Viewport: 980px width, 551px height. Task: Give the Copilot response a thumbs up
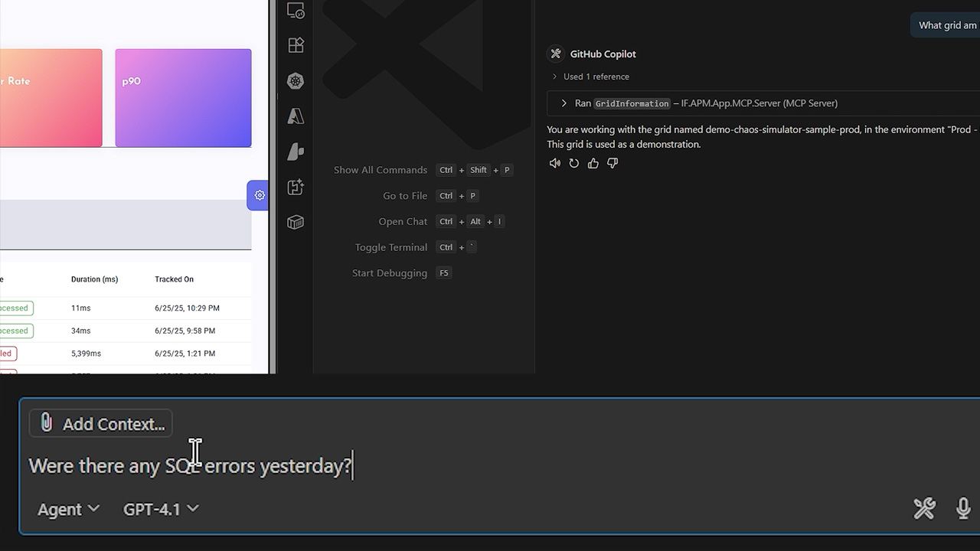tap(593, 163)
